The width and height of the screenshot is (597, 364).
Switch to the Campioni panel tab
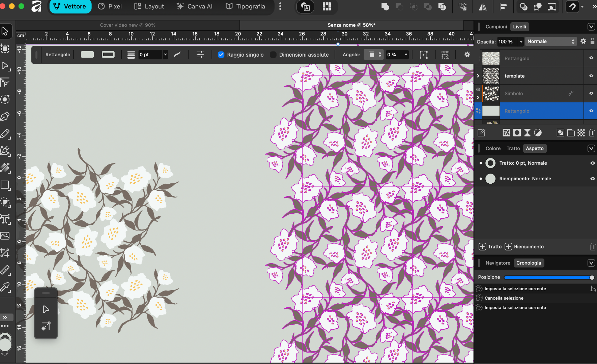coord(496,27)
